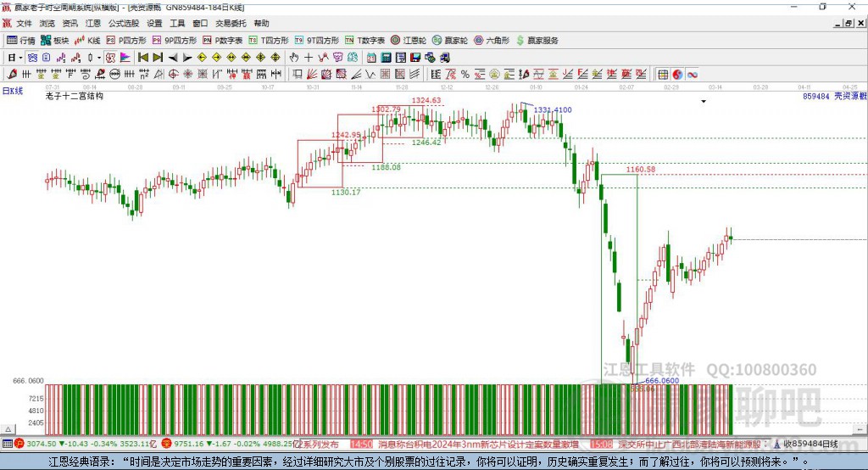The height and width of the screenshot is (470, 868).
Task: Click the 859484 壳资源概 stock code label
Action: click(x=835, y=96)
